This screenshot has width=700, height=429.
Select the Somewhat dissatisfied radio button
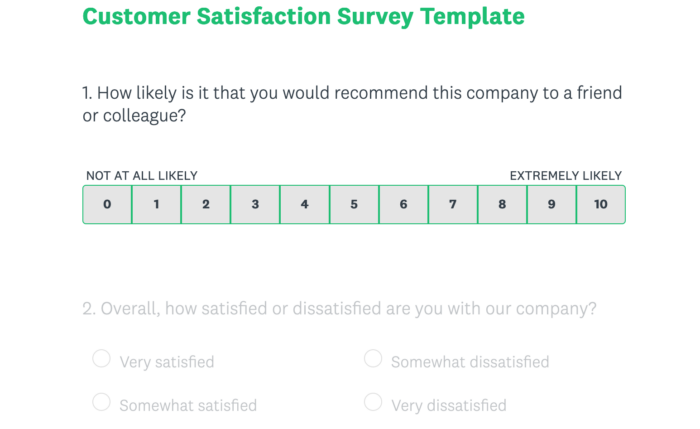(373, 358)
